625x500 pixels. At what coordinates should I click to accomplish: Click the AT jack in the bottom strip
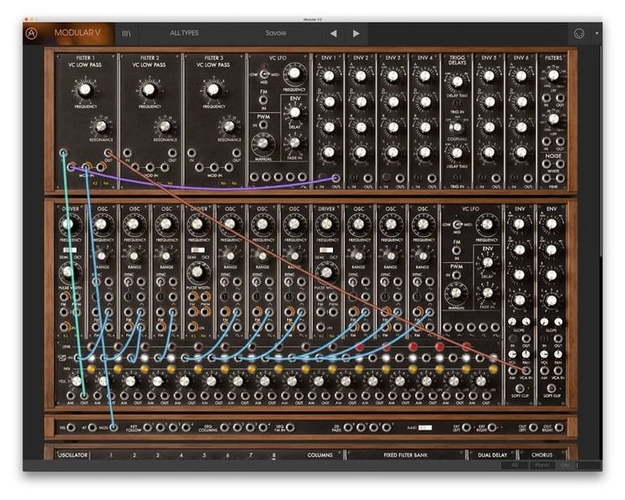point(92,428)
